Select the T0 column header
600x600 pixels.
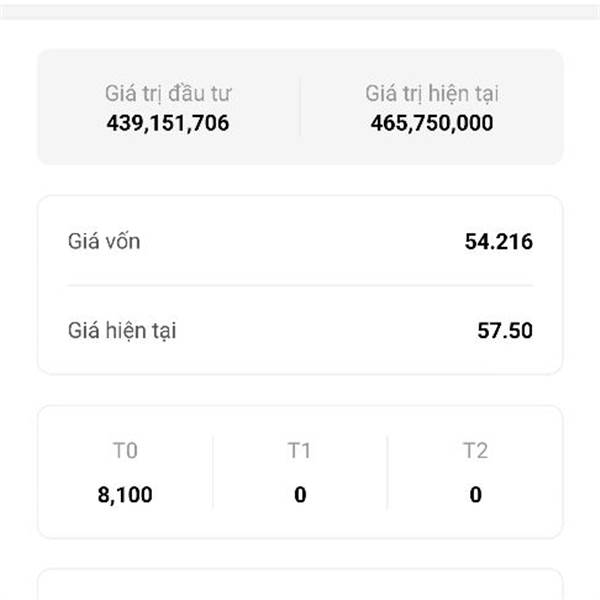coord(126,451)
